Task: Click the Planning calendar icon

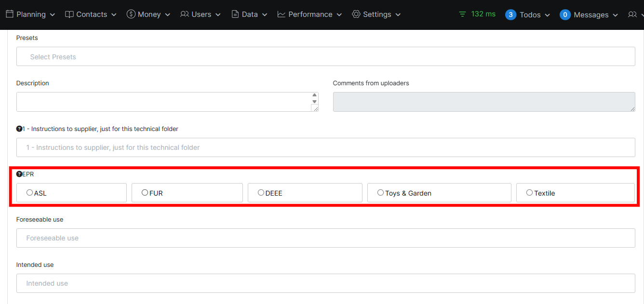Action: [10, 14]
